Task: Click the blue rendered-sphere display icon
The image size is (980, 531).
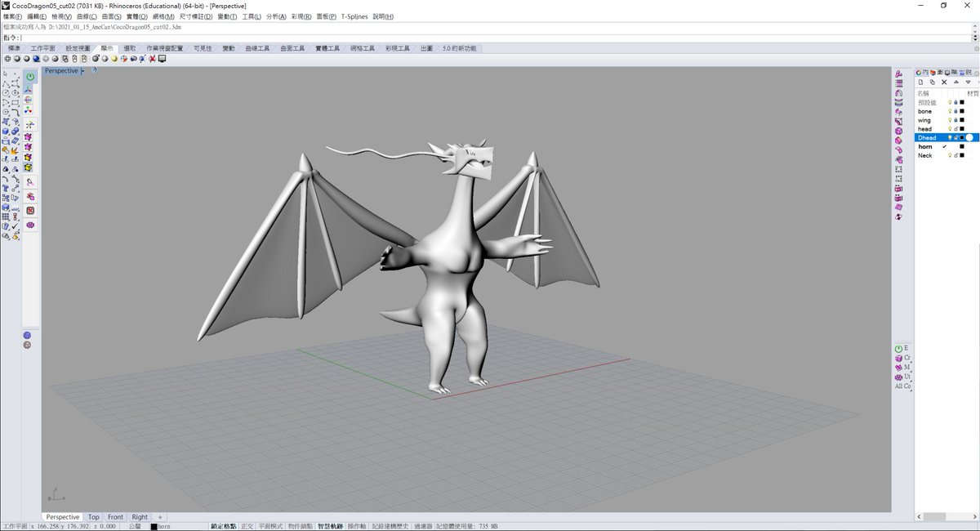Action: click(x=36, y=59)
